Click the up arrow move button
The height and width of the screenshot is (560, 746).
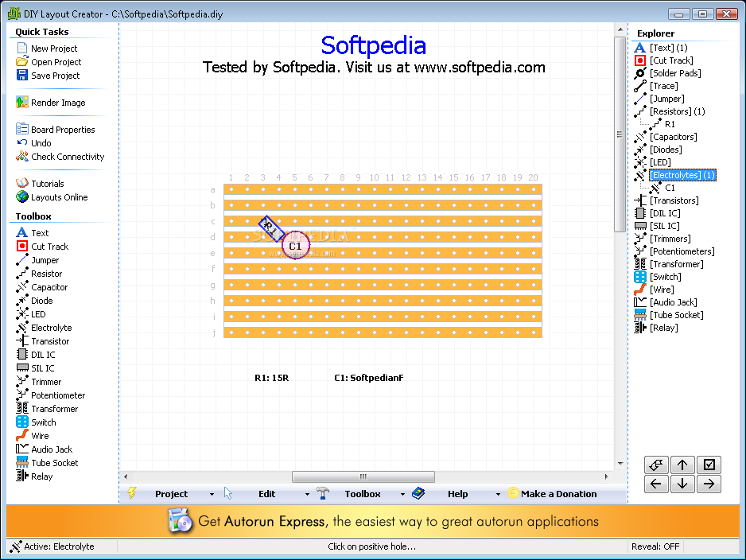[682, 465]
